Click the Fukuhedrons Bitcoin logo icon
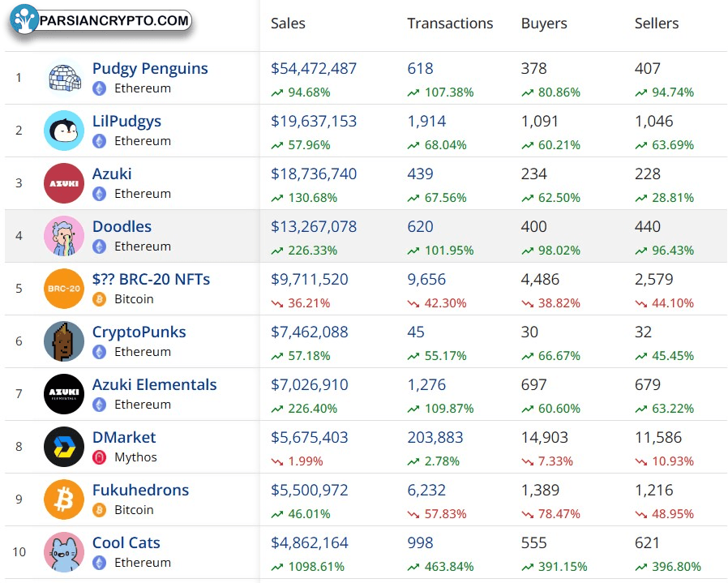The image size is (728, 583). [x=64, y=499]
